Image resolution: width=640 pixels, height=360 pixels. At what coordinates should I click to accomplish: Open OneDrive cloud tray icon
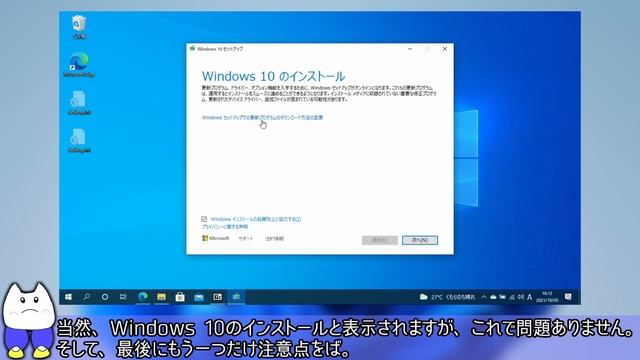pyautogui.click(x=493, y=297)
